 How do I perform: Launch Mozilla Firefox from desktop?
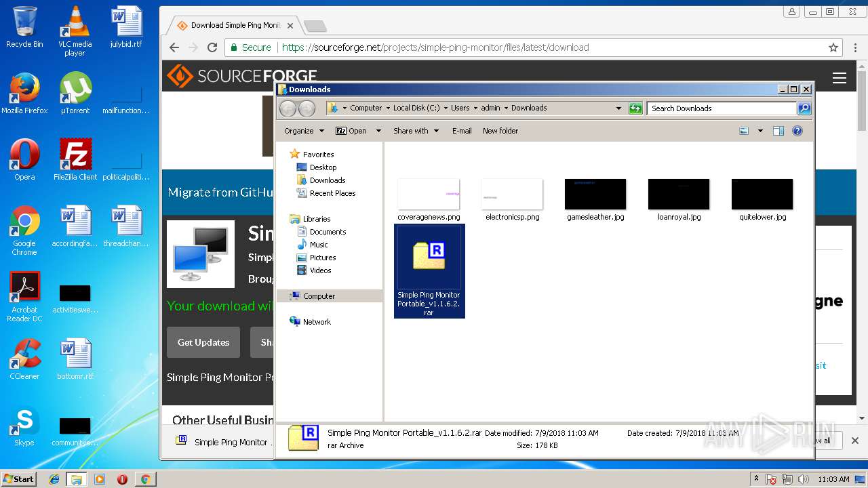coord(24,94)
